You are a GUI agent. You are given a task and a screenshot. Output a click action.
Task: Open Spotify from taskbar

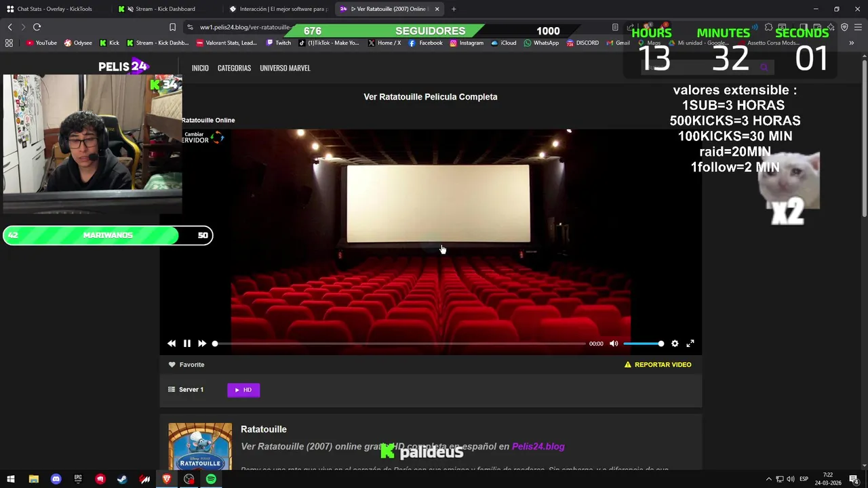211,479
